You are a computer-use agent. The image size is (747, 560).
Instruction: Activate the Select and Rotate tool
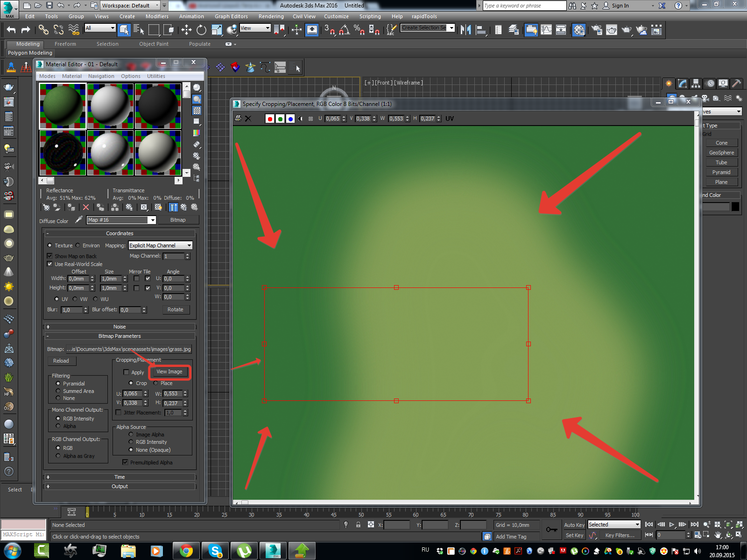tap(201, 30)
